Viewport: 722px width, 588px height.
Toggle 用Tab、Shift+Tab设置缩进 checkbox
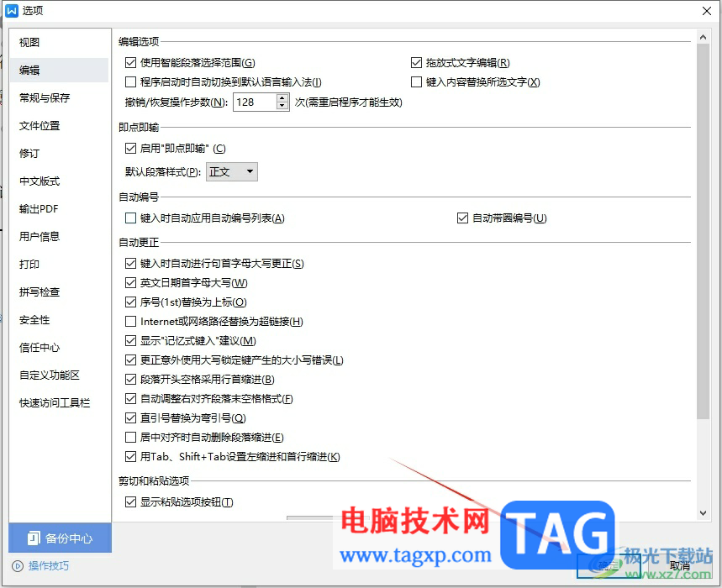tap(131, 456)
